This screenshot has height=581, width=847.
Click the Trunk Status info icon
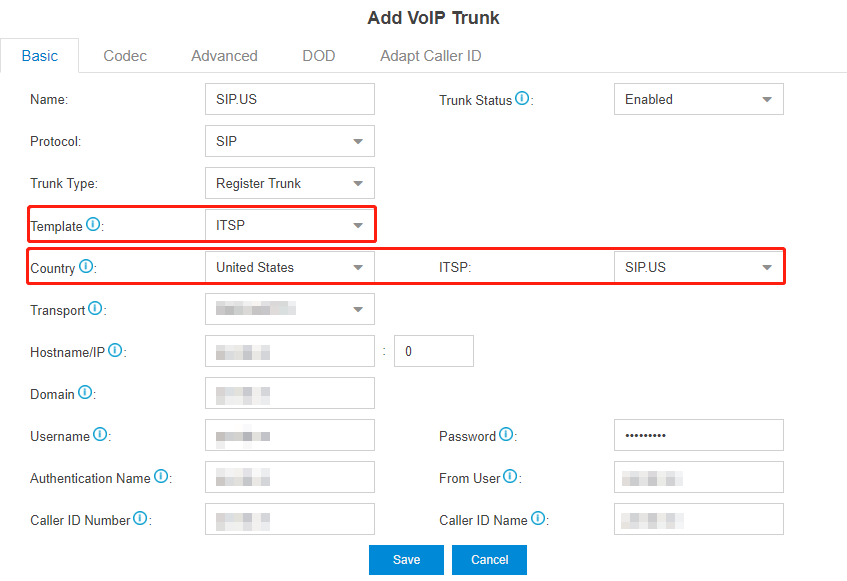click(x=522, y=98)
